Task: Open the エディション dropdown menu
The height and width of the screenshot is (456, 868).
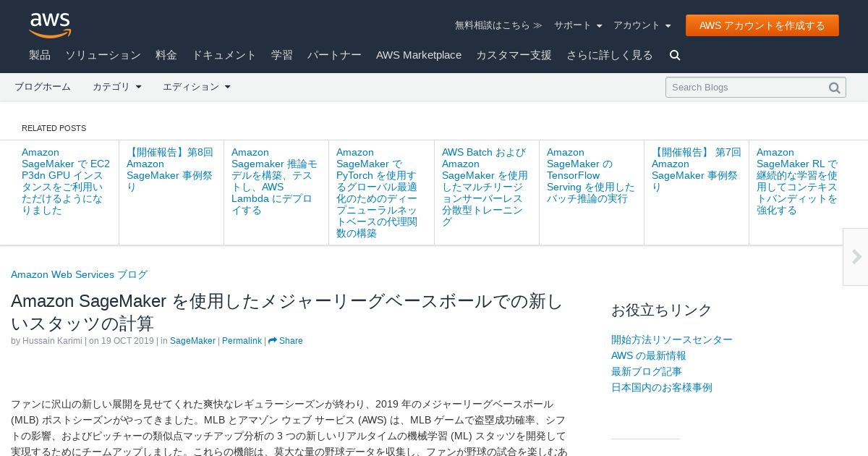Action: [197, 87]
